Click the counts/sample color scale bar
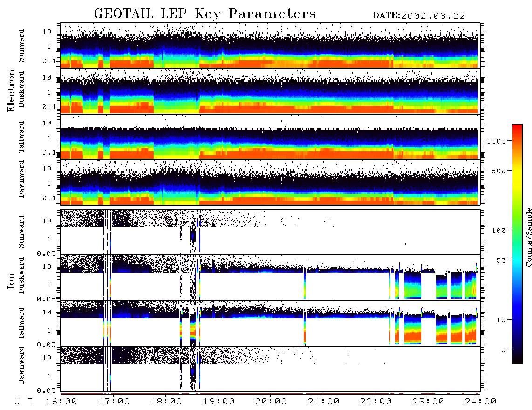The width and height of the screenshot is (532, 410). (x=517, y=244)
